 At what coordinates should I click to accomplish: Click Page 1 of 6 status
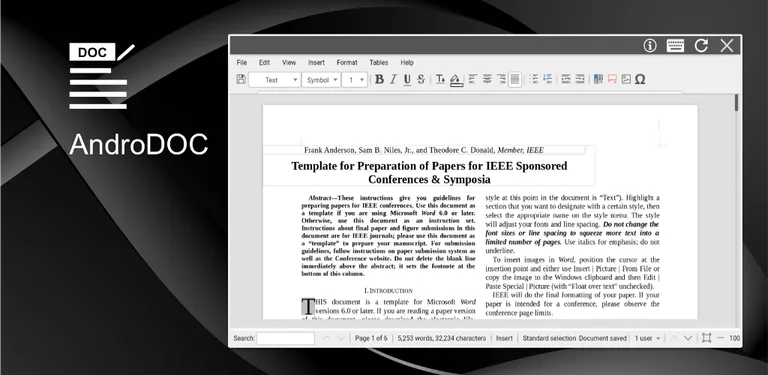pyautogui.click(x=371, y=338)
